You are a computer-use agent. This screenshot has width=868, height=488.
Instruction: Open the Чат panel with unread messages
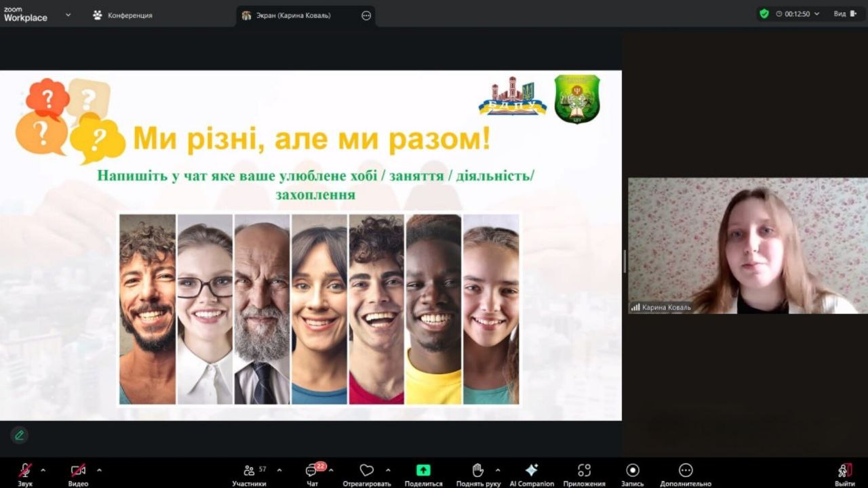point(312,471)
